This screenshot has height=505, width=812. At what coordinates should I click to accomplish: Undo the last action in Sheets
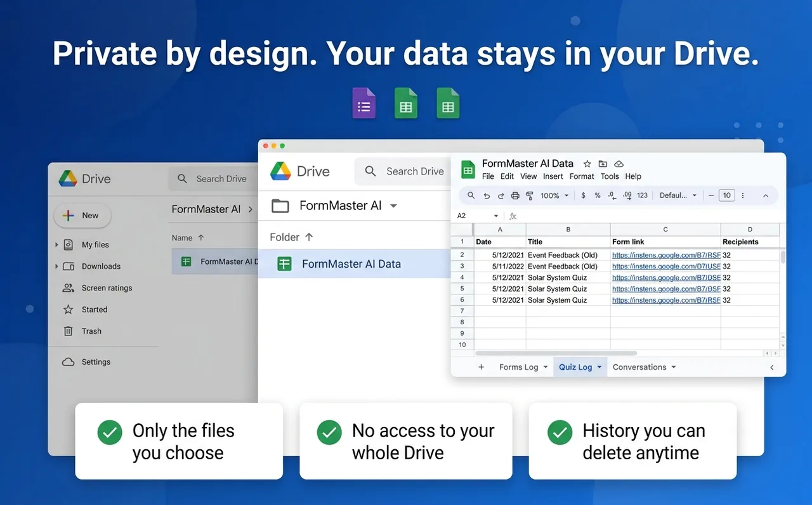pos(487,195)
